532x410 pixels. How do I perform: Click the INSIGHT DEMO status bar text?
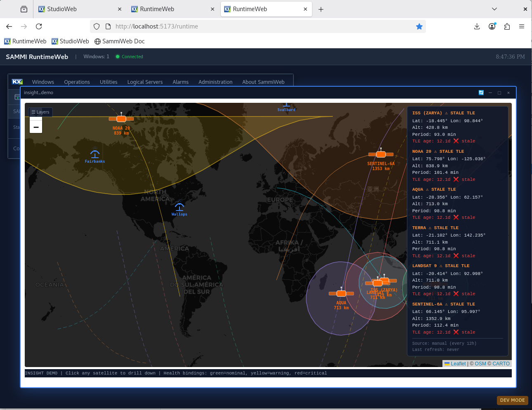tap(176, 373)
